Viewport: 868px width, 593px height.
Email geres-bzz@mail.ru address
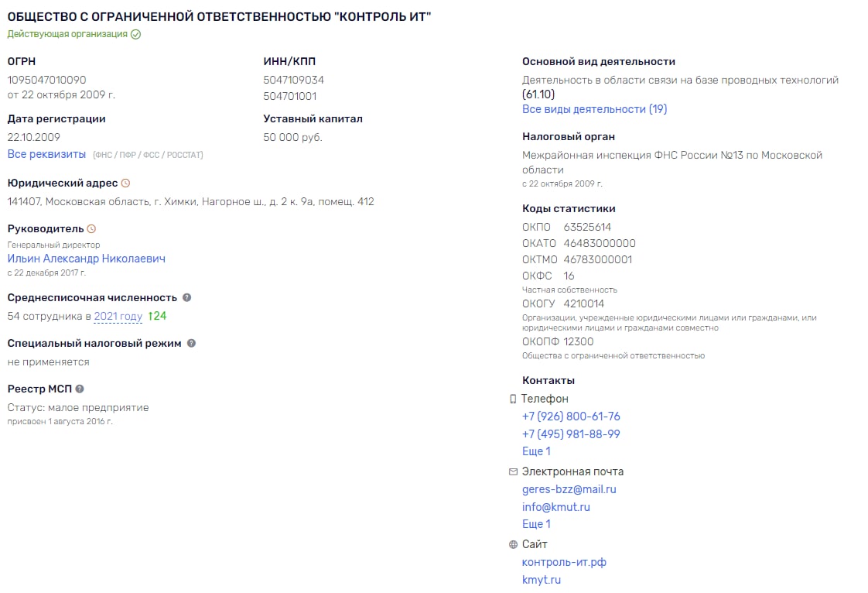coord(569,489)
